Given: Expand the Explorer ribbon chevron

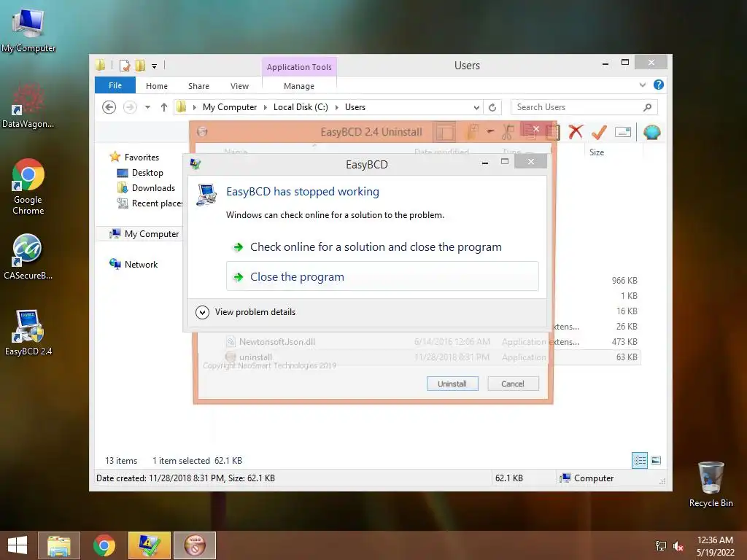Looking at the screenshot, I should coord(642,85).
